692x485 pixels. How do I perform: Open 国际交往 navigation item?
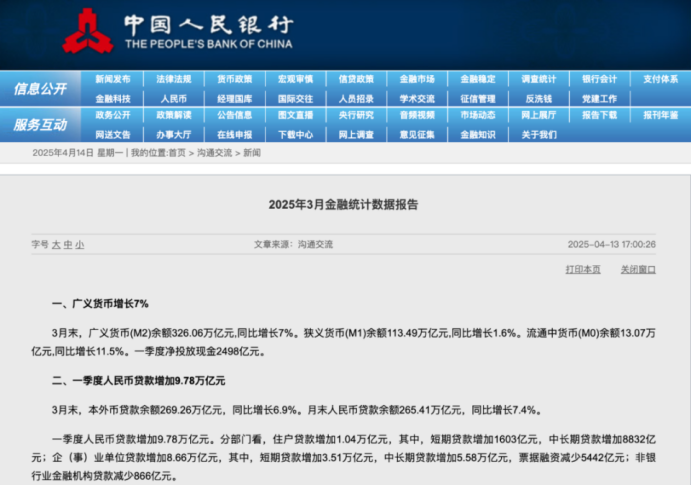coord(295,98)
